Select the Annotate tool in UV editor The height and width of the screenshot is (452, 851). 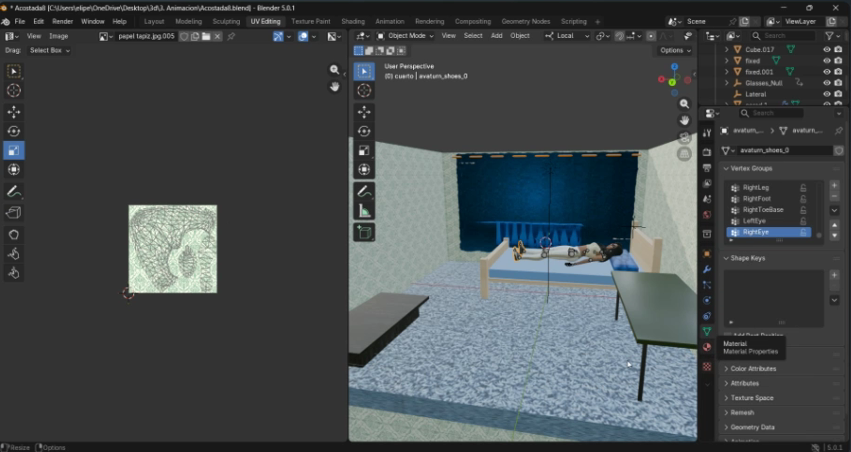pyautogui.click(x=14, y=191)
